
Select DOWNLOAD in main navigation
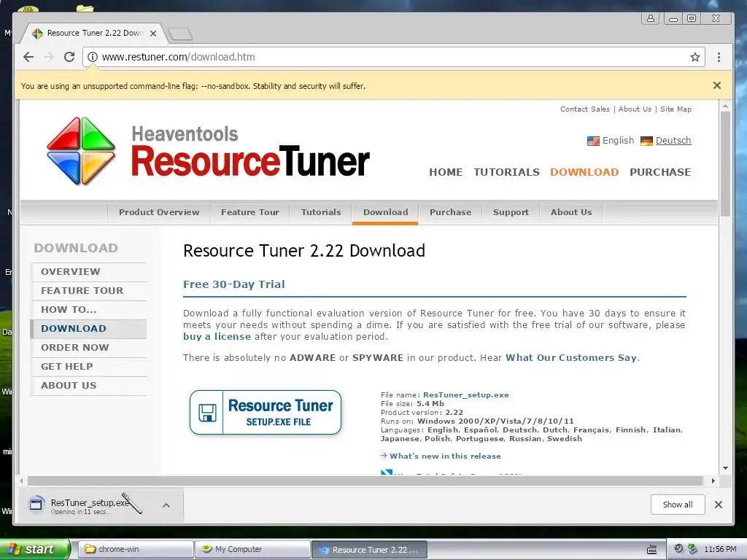point(584,172)
